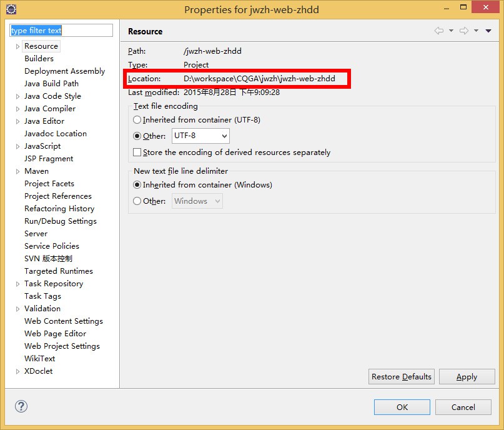Open the view menu triangle in header

pos(488,31)
